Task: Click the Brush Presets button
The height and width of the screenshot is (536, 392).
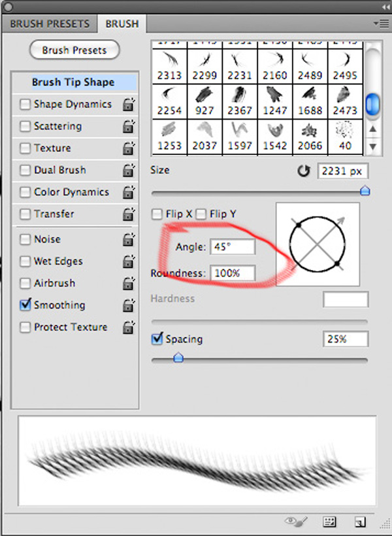Action: (74, 50)
